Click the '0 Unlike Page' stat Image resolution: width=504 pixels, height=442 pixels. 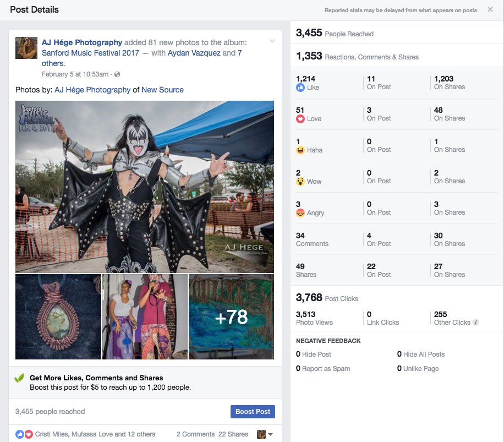(x=418, y=369)
